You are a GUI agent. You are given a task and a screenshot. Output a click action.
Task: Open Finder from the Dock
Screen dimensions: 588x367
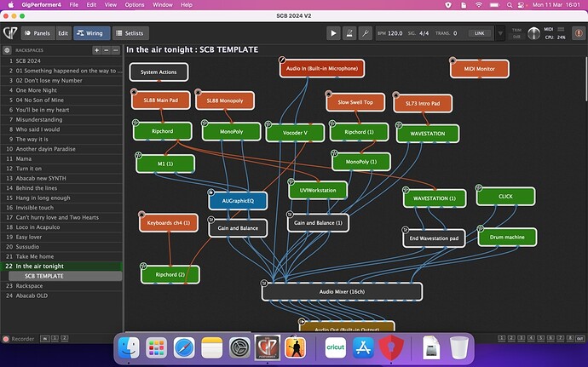tap(129, 347)
